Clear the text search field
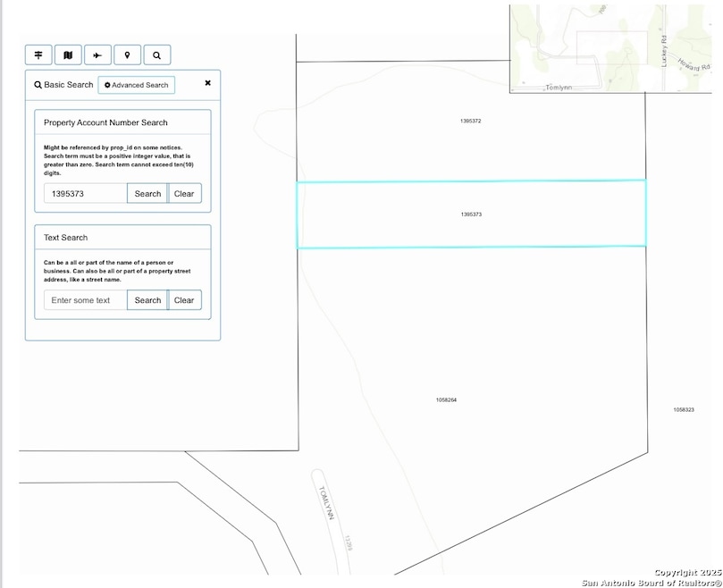723x588 pixels. (184, 300)
